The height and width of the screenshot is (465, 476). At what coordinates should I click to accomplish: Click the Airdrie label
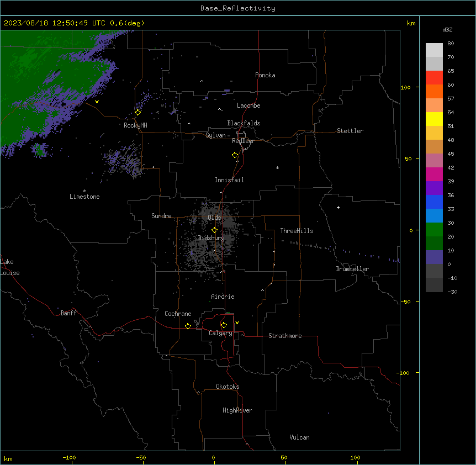223,297
